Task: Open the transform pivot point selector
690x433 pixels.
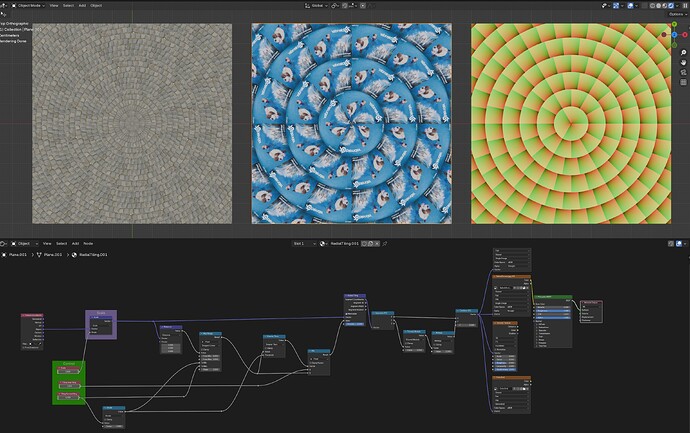Action: 335,6
